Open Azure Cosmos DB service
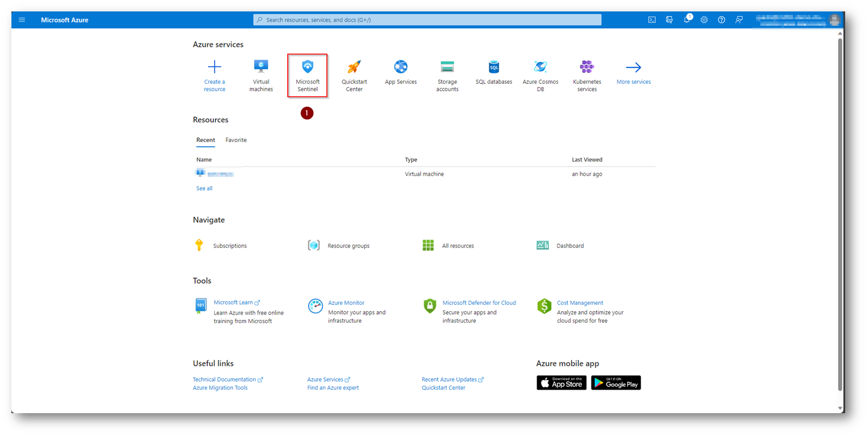 (541, 76)
